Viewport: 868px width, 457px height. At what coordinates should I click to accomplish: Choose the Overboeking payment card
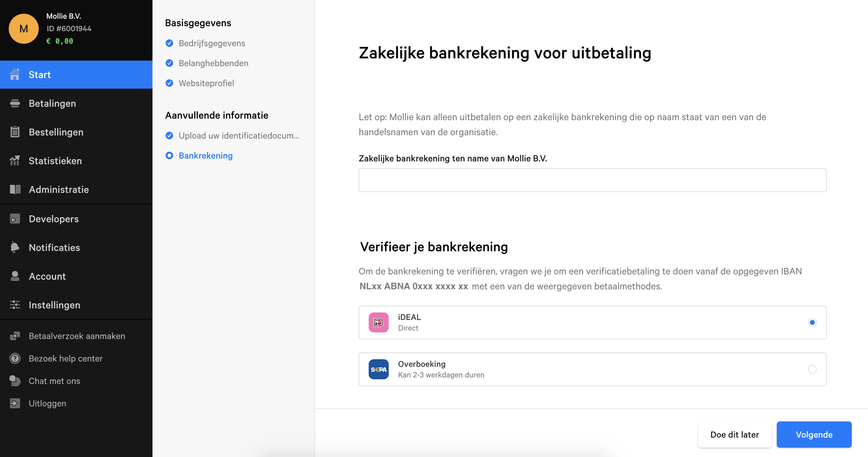coord(592,369)
